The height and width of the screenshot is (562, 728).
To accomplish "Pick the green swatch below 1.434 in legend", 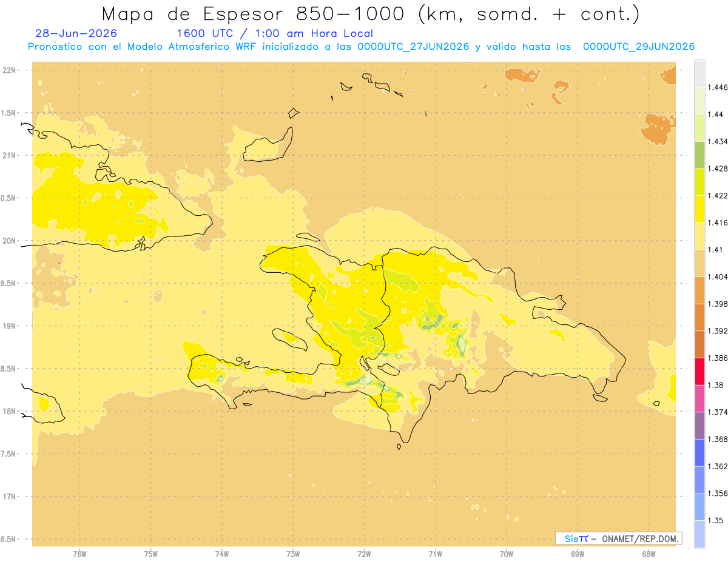I will tap(699, 155).
